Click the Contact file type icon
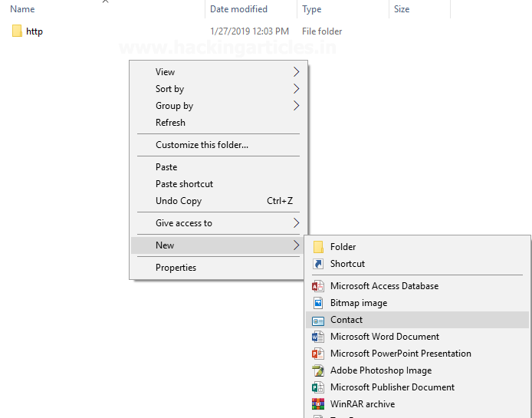Viewport: 532px width, 418px height. pos(318,320)
